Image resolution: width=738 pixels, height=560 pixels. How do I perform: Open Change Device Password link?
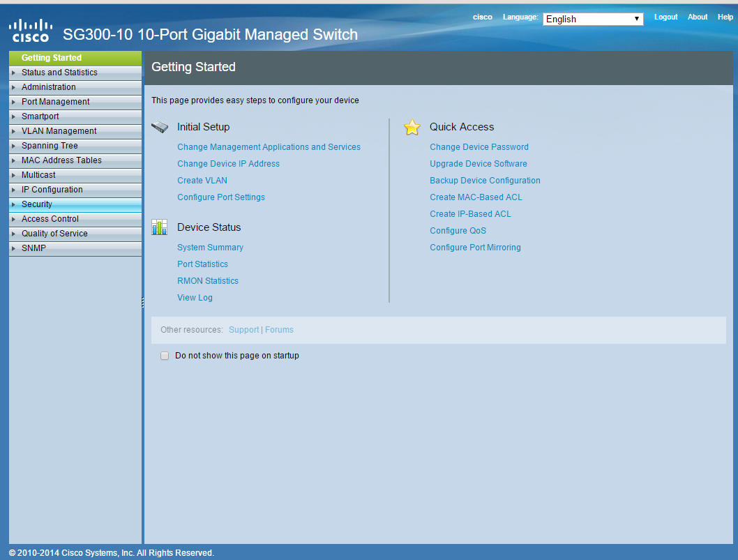tap(479, 147)
